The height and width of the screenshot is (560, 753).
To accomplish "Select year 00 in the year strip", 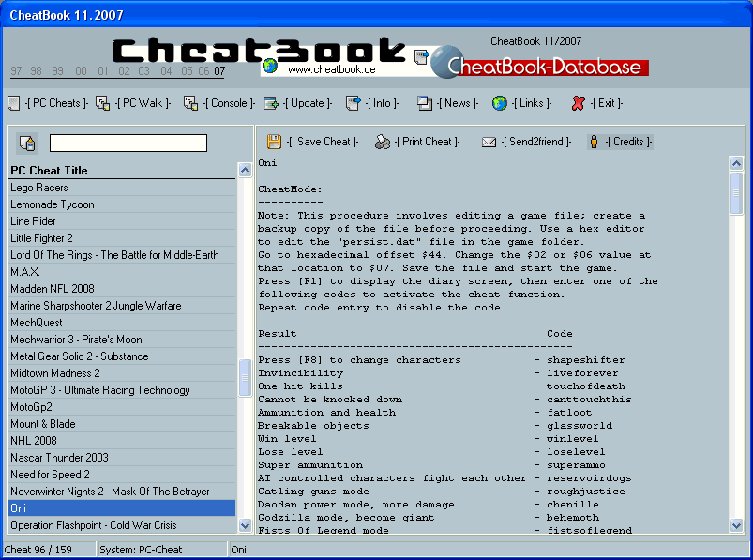I will point(82,71).
